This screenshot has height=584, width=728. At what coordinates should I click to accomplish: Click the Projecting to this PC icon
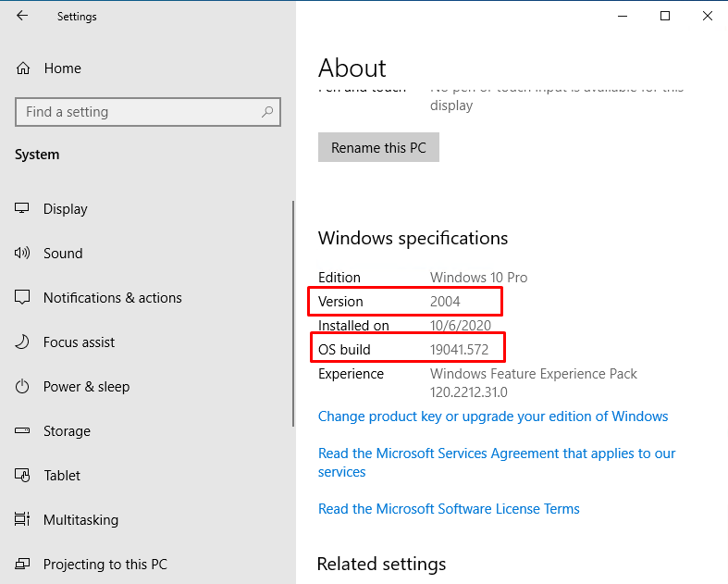tap(22, 564)
